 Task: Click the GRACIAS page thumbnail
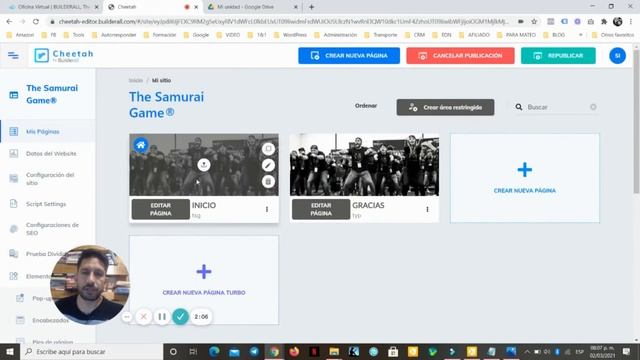tap(364, 164)
